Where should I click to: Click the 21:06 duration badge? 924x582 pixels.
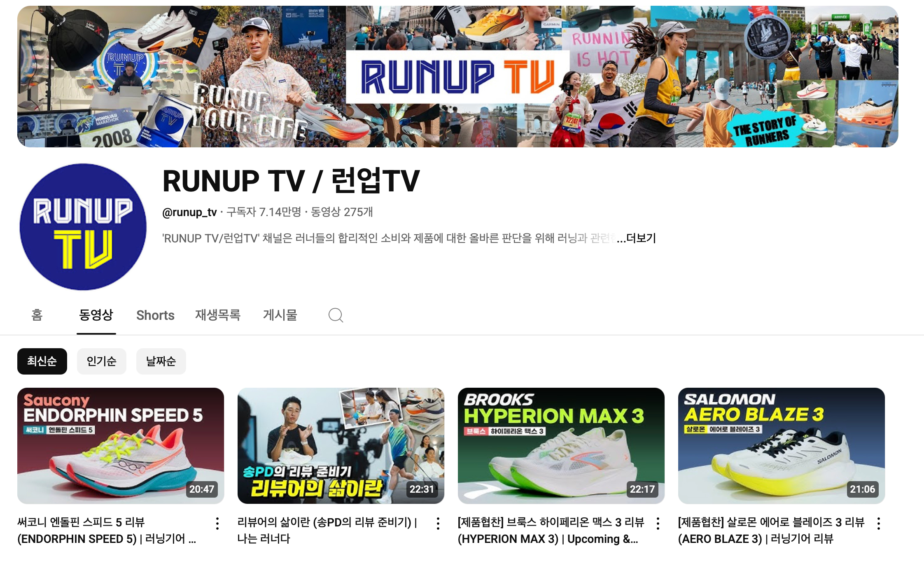(x=863, y=489)
